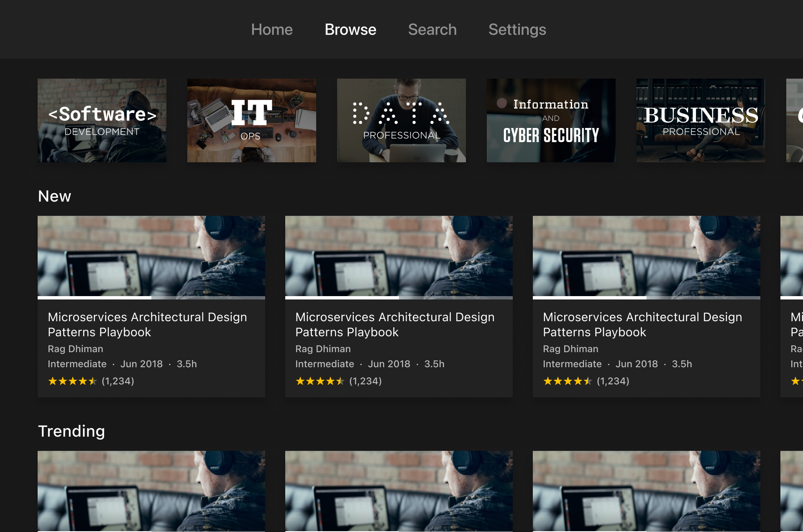This screenshot has height=532, width=803.
Task: Open the Settings tab
Action: pyautogui.click(x=517, y=30)
